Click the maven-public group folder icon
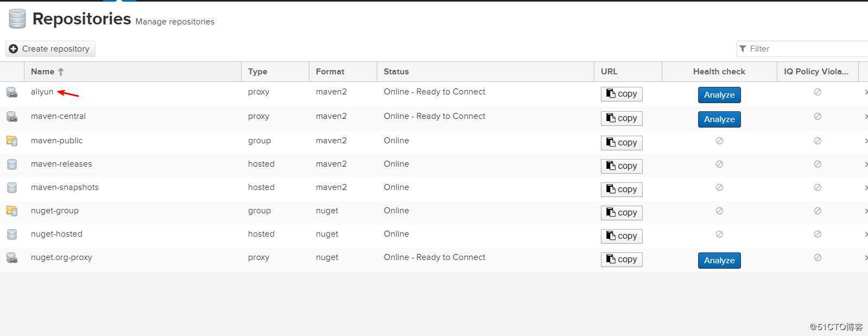Screen dimensions: 868x336 12,141
